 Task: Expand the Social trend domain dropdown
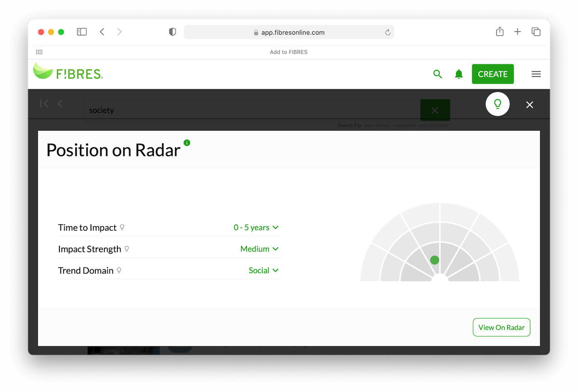click(264, 271)
